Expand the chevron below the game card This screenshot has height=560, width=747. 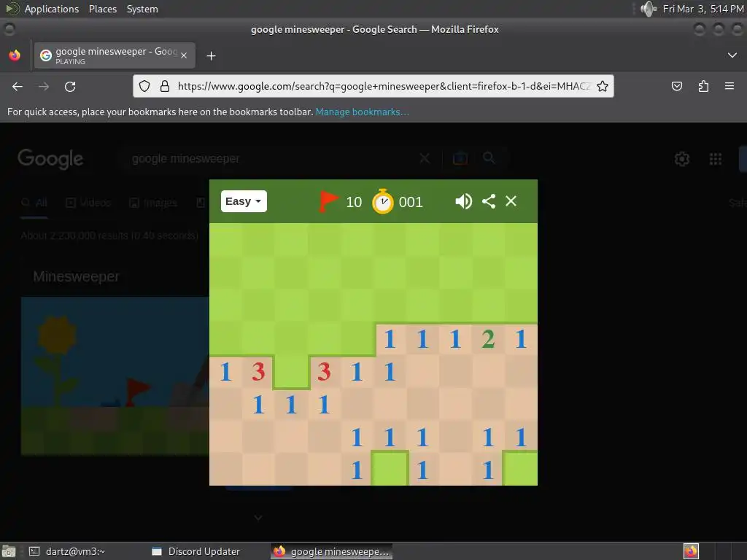[x=258, y=518]
